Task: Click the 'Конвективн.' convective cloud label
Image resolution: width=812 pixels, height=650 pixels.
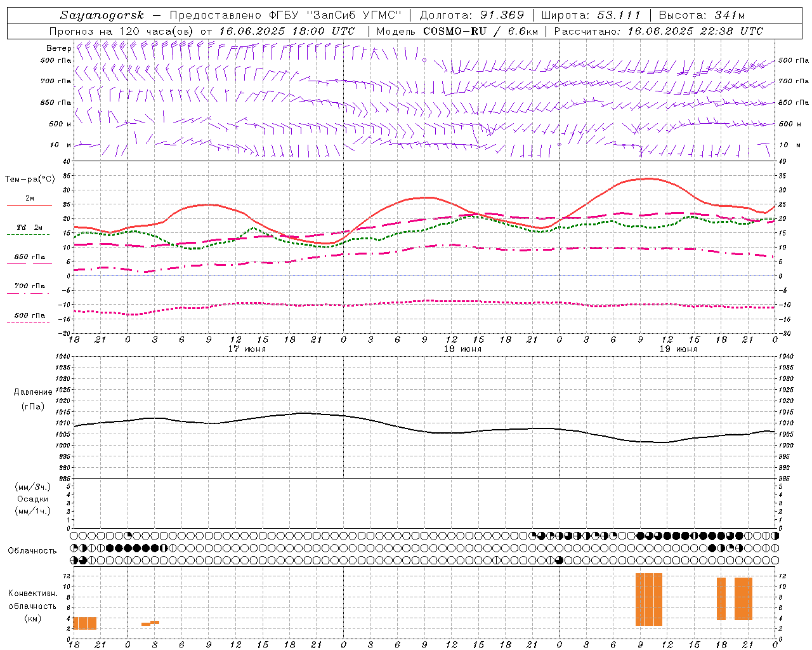Action: (33, 594)
